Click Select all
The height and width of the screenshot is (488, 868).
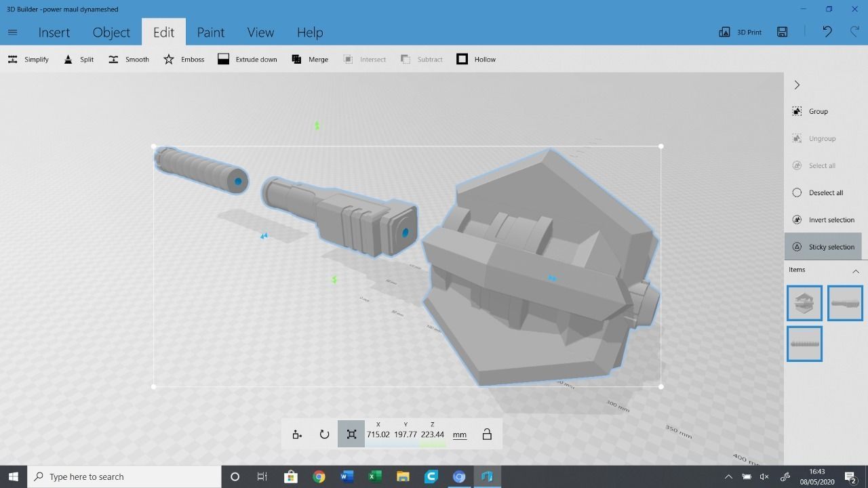[814, 165]
